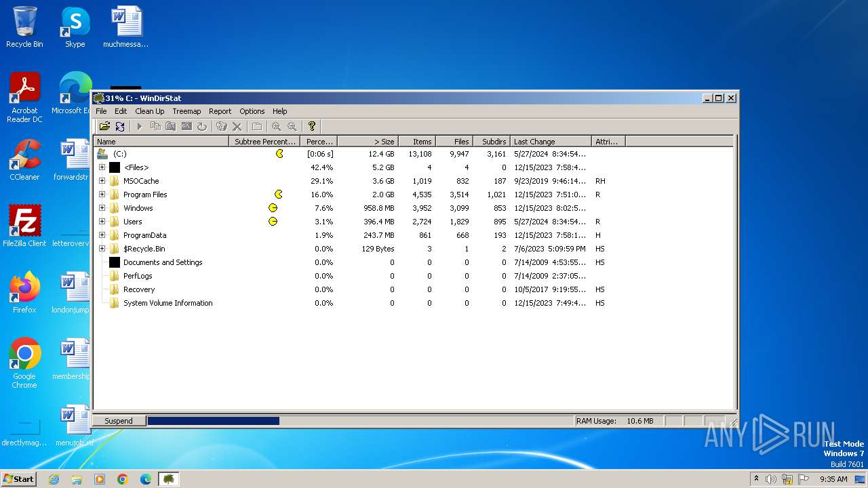Sort by the Name column header
The width and height of the screenshot is (868, 488).
(x=161, y=142)
